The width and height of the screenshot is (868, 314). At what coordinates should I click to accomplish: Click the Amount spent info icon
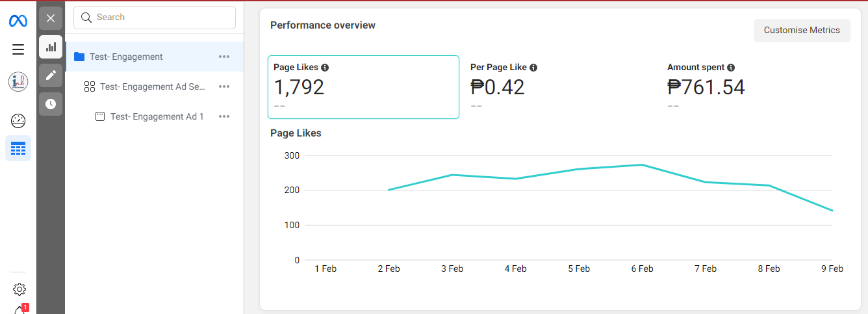[x=731, y=68]
